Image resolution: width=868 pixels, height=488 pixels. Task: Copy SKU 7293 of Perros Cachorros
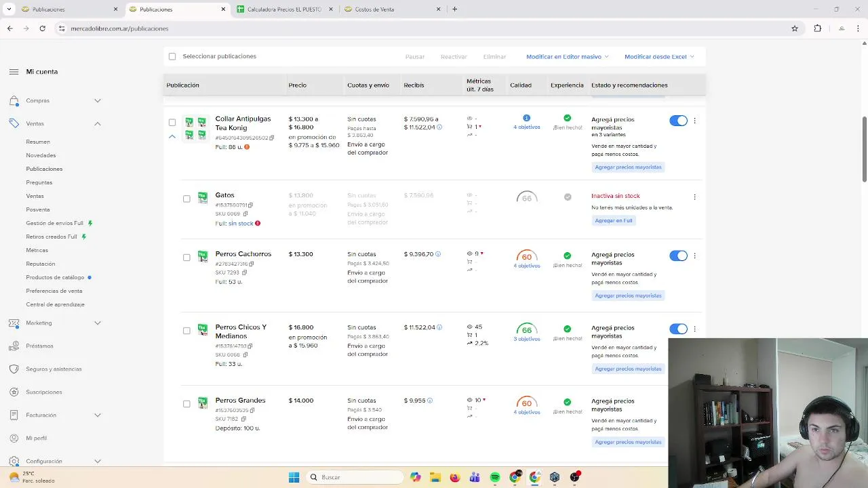pos(245,273)
